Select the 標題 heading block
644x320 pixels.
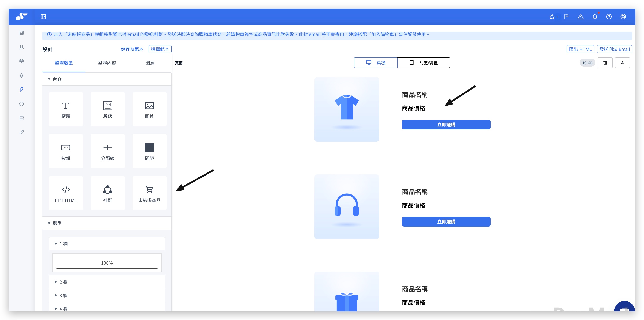click(66, 109)
